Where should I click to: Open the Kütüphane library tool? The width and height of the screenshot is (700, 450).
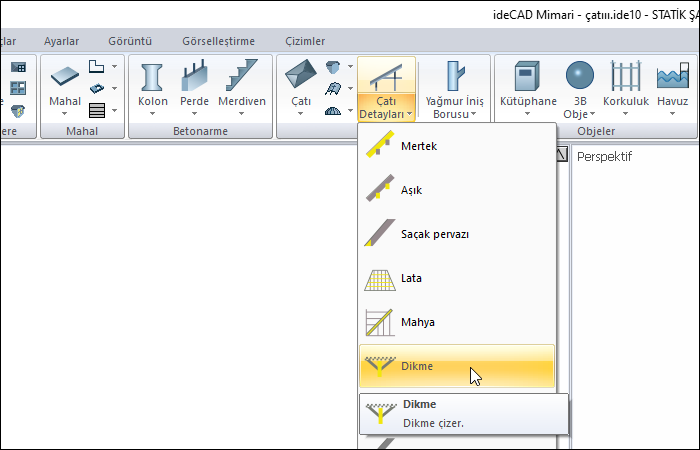[x=528, y=88]
